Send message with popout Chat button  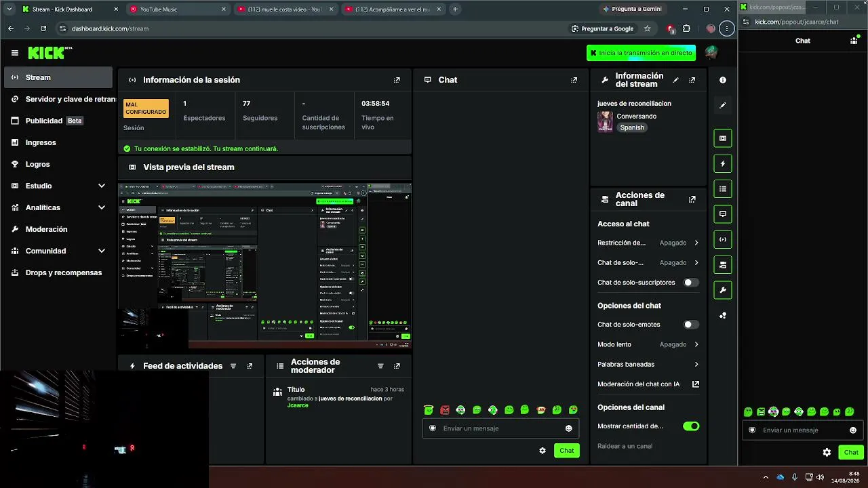pos(851,452)
